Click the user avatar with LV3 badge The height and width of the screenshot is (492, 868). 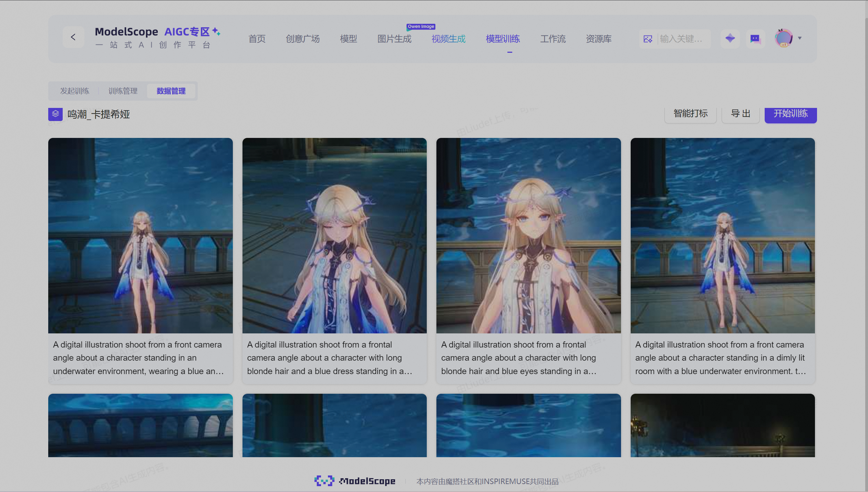coord(784,38)
